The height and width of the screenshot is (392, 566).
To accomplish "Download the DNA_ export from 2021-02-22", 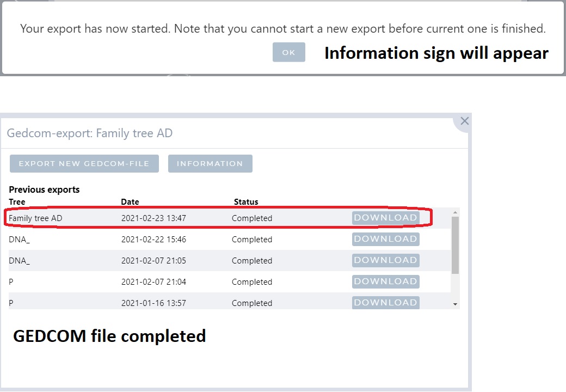I will tap(385, 239).
